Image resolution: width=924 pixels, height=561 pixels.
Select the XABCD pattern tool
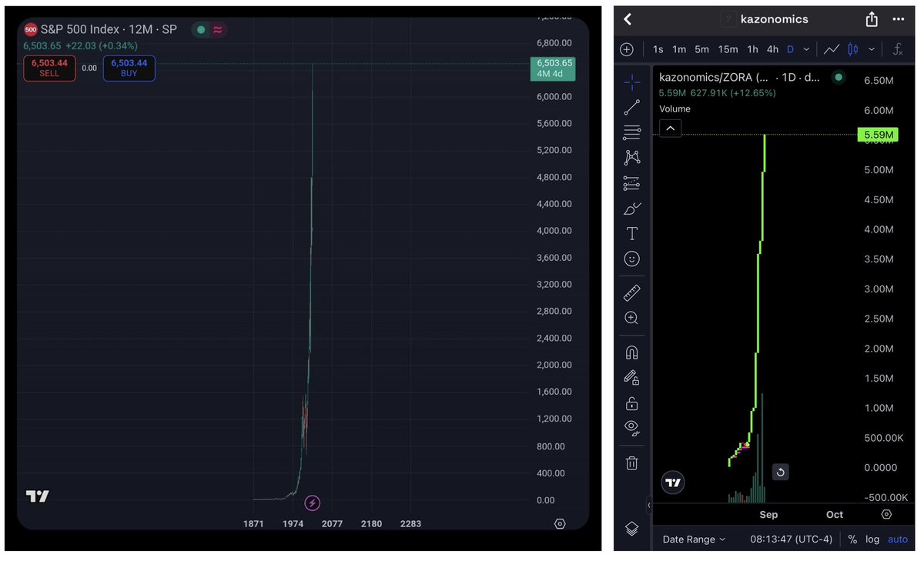click(x=631, y=157)
